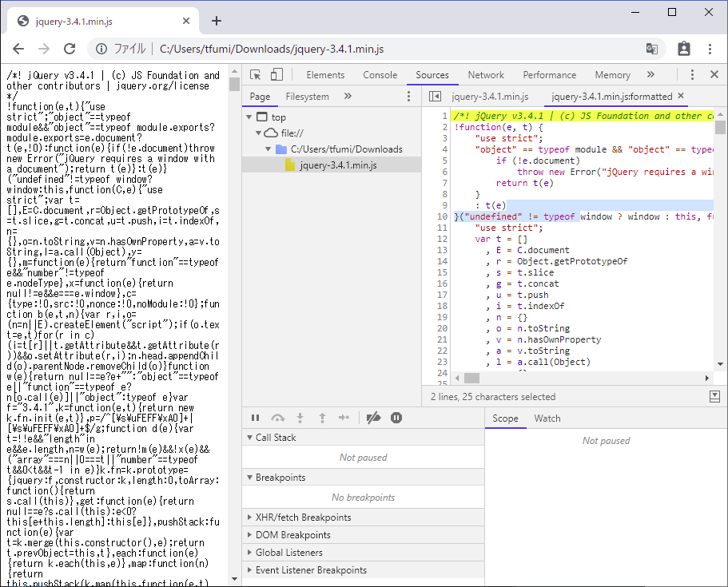
Task: Click line number 12 in the gutter
Action: 442,239
